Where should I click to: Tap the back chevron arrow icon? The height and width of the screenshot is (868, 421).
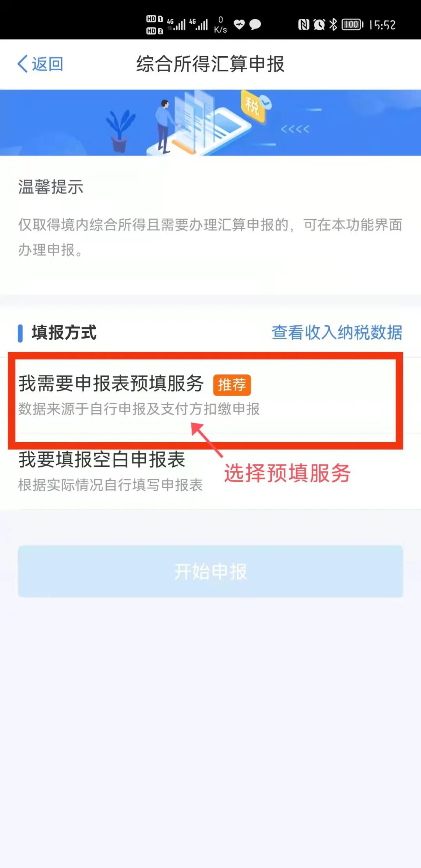pyautogui.click(x=23, y=64)
